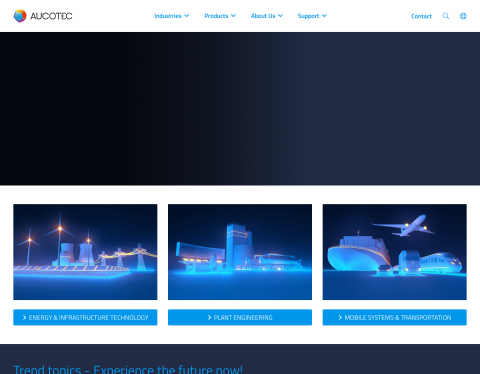
Task: Go to the Contact link
Action: tap(421, 16)
